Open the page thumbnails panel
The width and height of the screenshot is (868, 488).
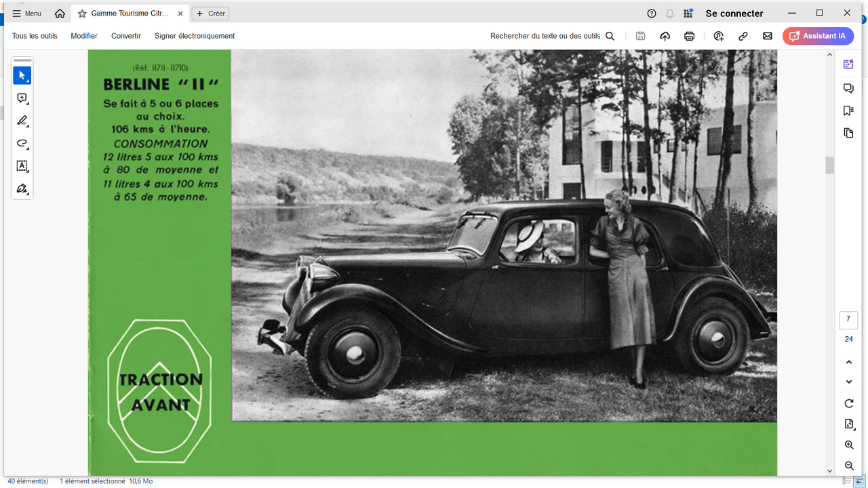[848, 133]
